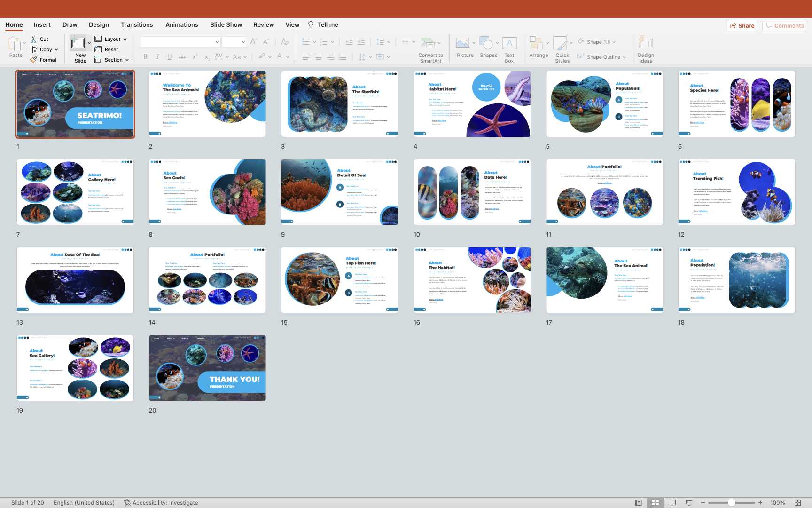Click the New Slide icon
This screenshot has height=508, width=812.
point(78,44)
